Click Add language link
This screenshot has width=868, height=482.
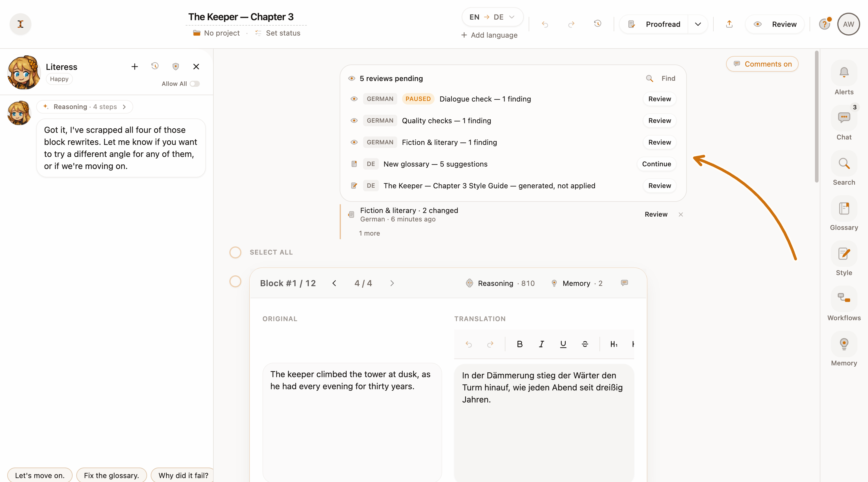(489, 35)
